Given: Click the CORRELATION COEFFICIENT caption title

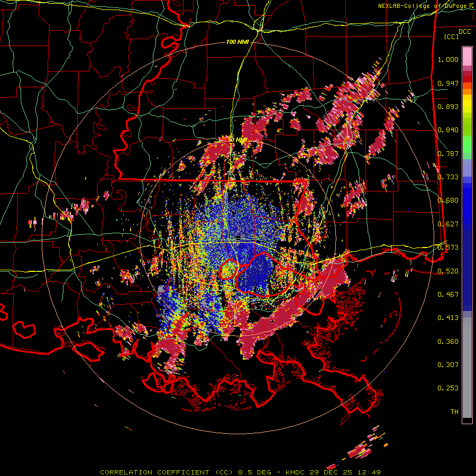Looking at the screenshot, I should (154, 472).
